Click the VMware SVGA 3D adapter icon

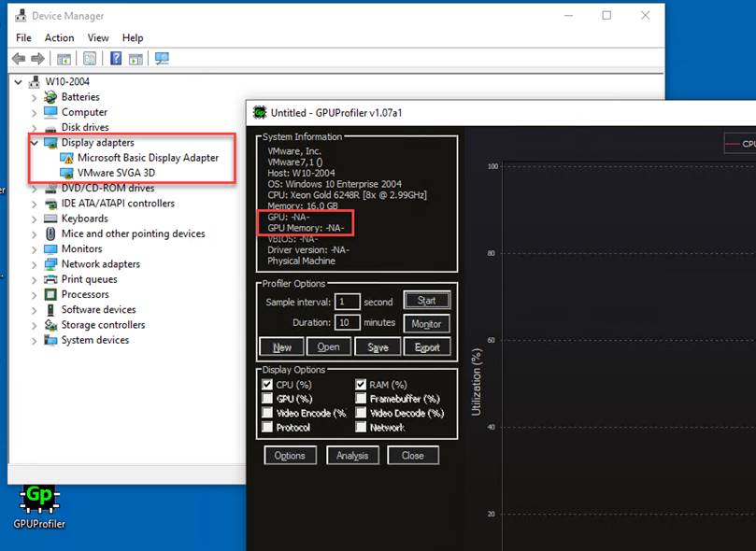(66, 173)
